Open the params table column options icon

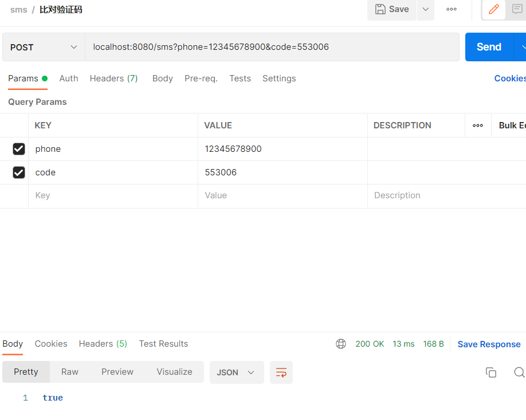(478, 125)
